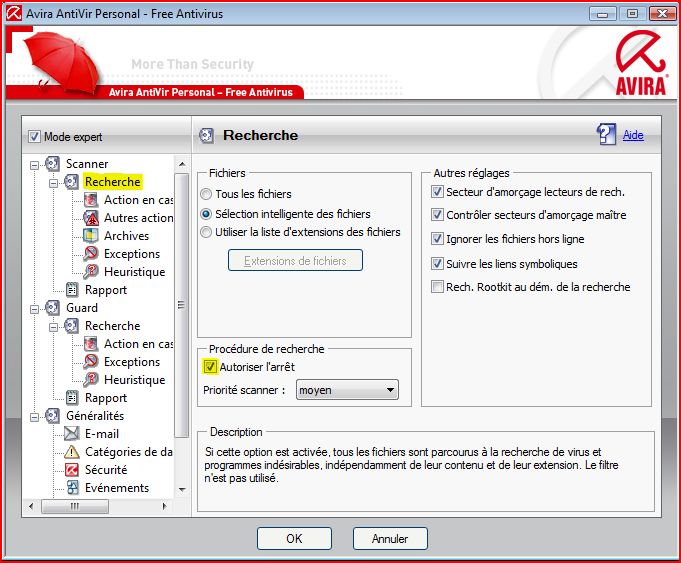Image resolution: width=681 pixels, height=563 pixels.
Task: Collapse the Scanner tree node
Action: (34, 165)
